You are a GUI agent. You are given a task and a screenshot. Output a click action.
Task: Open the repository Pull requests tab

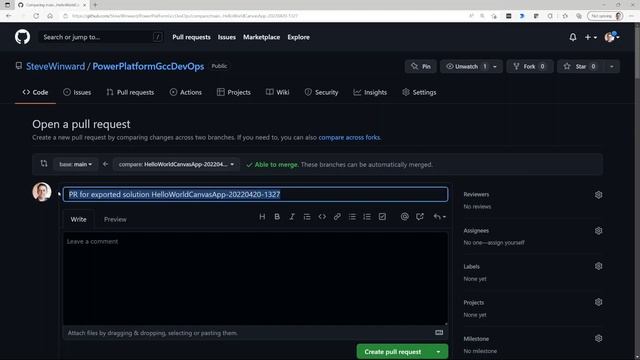pyautogui.click(x=130, y=92)
